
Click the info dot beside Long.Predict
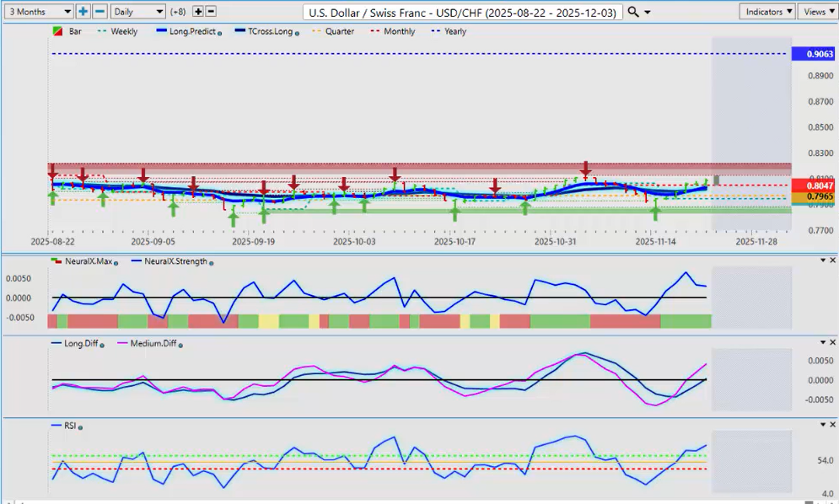coord(219,32)
